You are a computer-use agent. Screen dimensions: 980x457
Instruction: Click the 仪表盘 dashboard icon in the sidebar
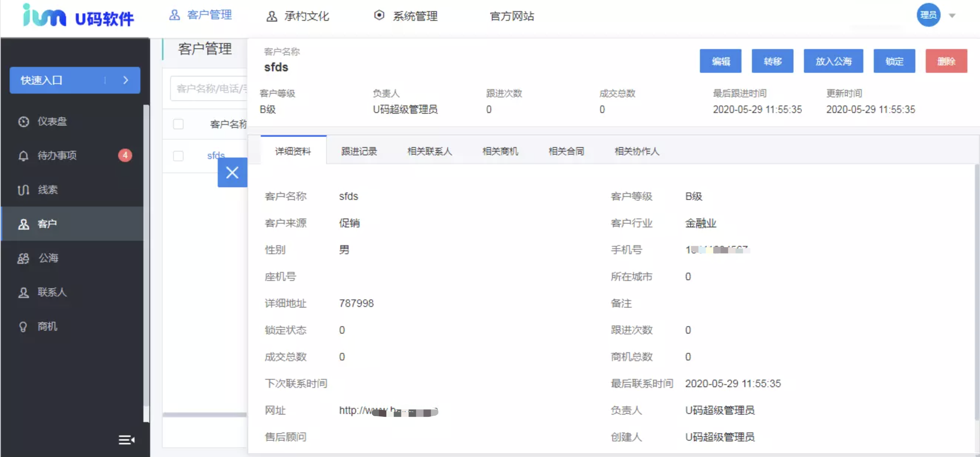(x=23, y=122)
